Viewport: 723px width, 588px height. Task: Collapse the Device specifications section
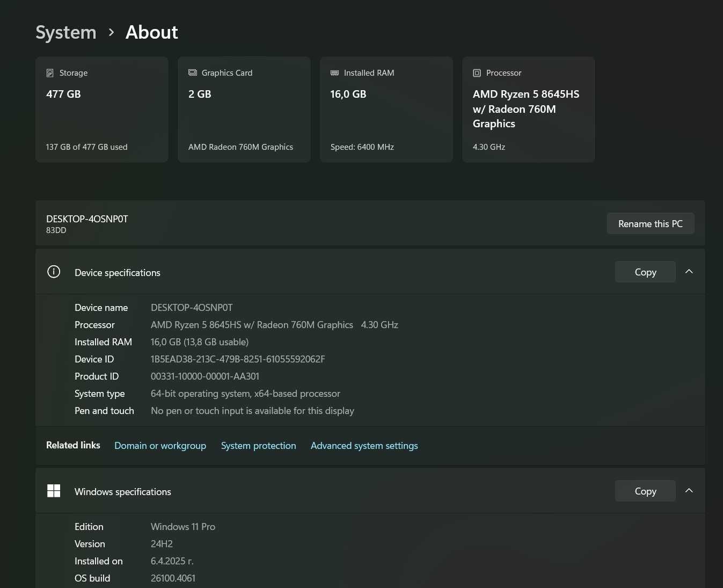pyautogui.click(x=689, y=272)
